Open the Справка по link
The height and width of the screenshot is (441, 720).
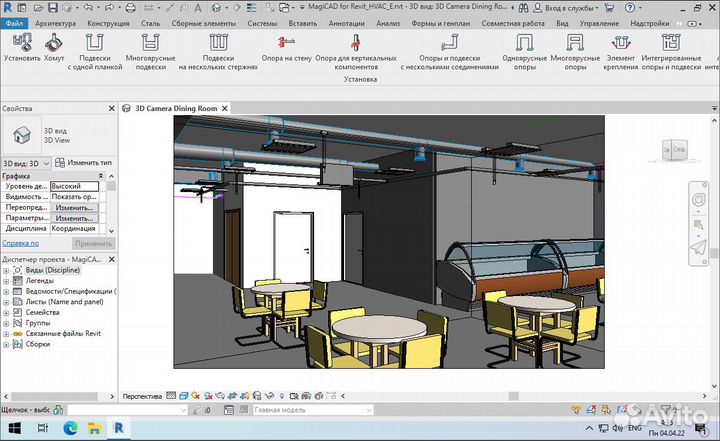click(21, 243)
